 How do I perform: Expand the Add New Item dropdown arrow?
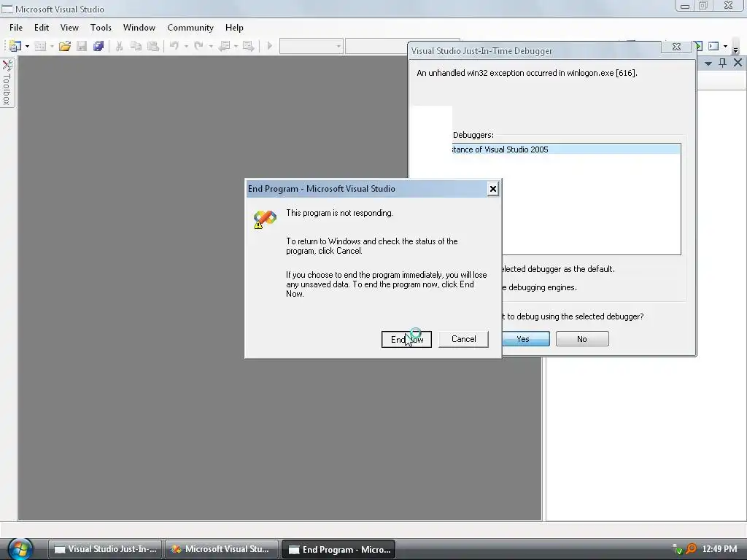click(x=52, y=46)
